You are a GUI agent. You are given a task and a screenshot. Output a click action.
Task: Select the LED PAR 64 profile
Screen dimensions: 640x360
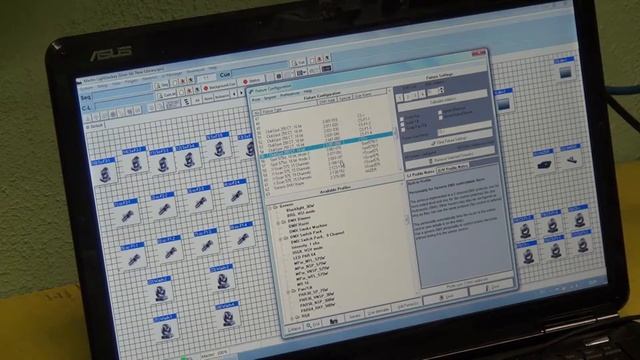click(304, 256)
